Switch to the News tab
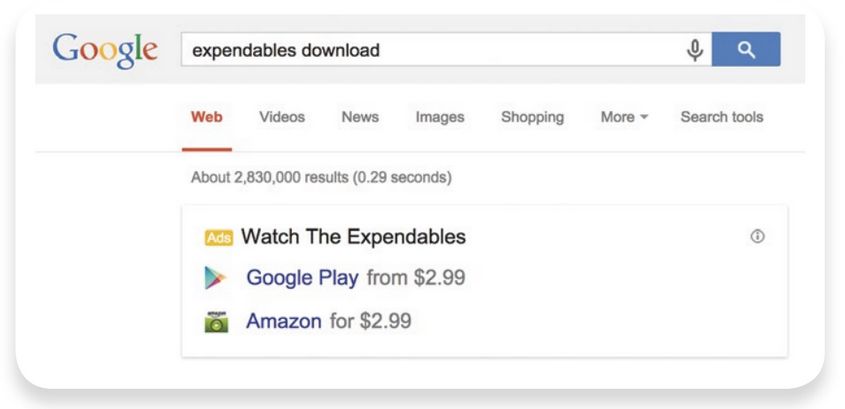The image size is (845, 409). click(360, 117)
